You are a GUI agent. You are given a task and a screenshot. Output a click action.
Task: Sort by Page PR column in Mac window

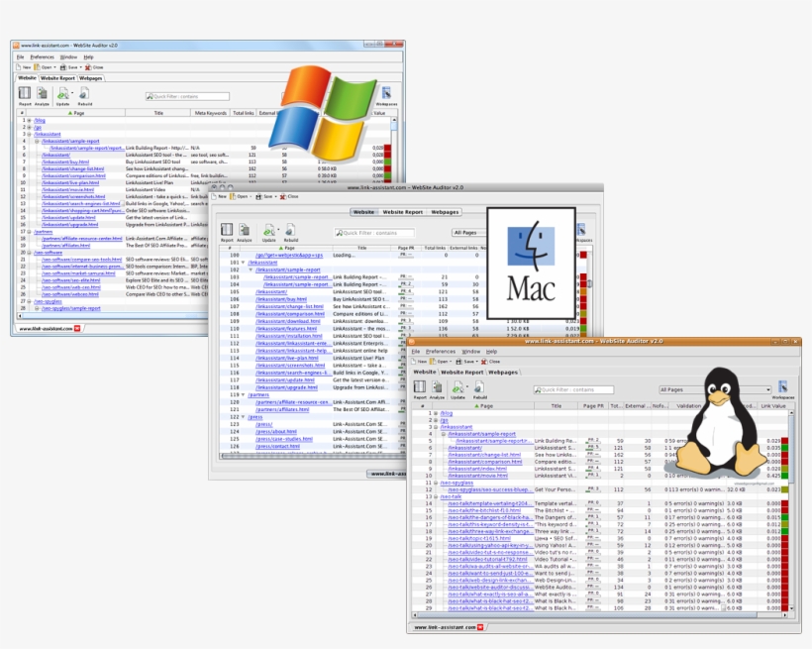[x=406, y=248]
